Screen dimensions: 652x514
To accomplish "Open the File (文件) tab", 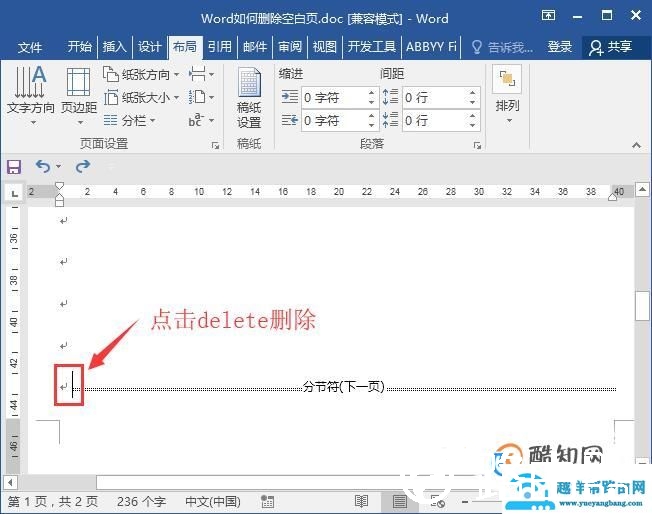I will coord(30,47).
